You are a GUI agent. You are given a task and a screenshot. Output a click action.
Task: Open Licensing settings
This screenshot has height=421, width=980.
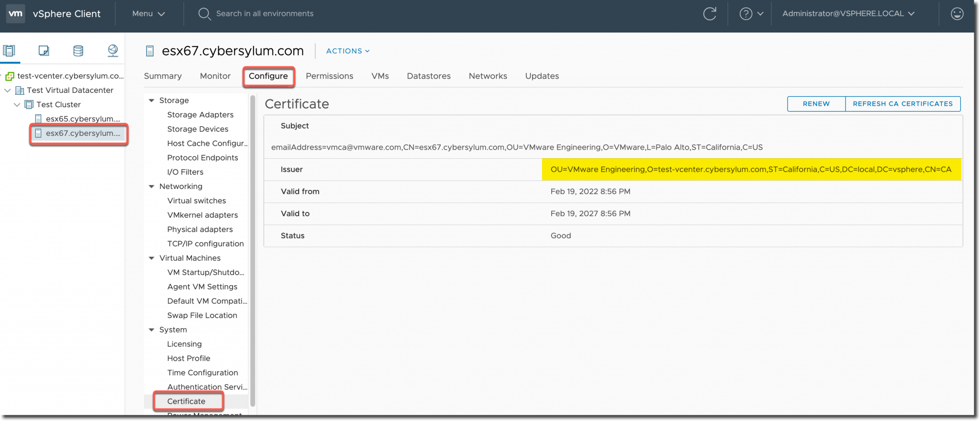tap(184, 344)
